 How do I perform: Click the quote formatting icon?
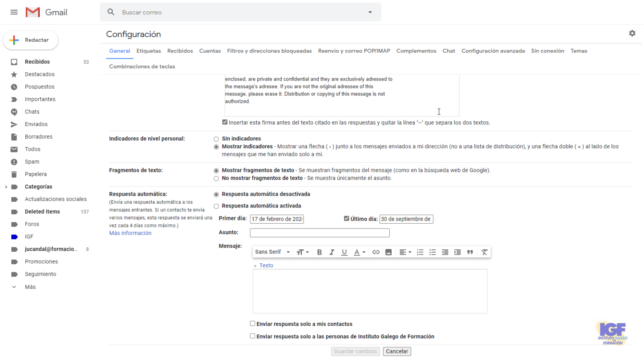pos(470,252)
